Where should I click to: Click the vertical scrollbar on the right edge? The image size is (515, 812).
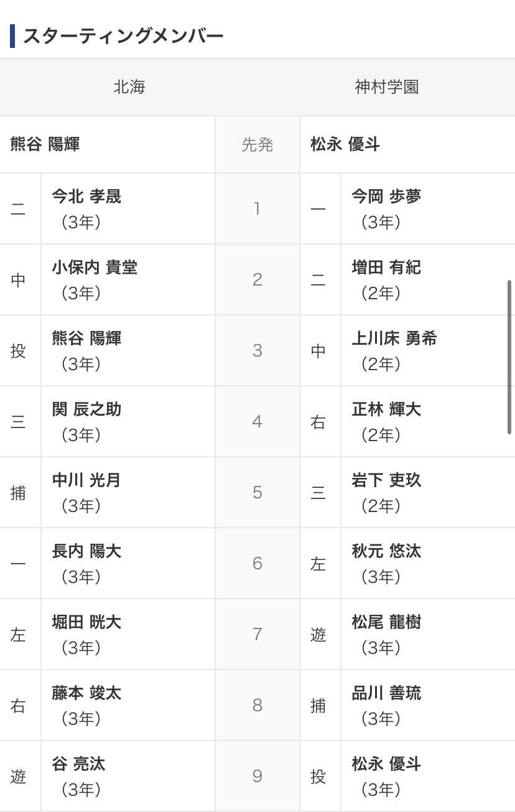click(509, 357)
